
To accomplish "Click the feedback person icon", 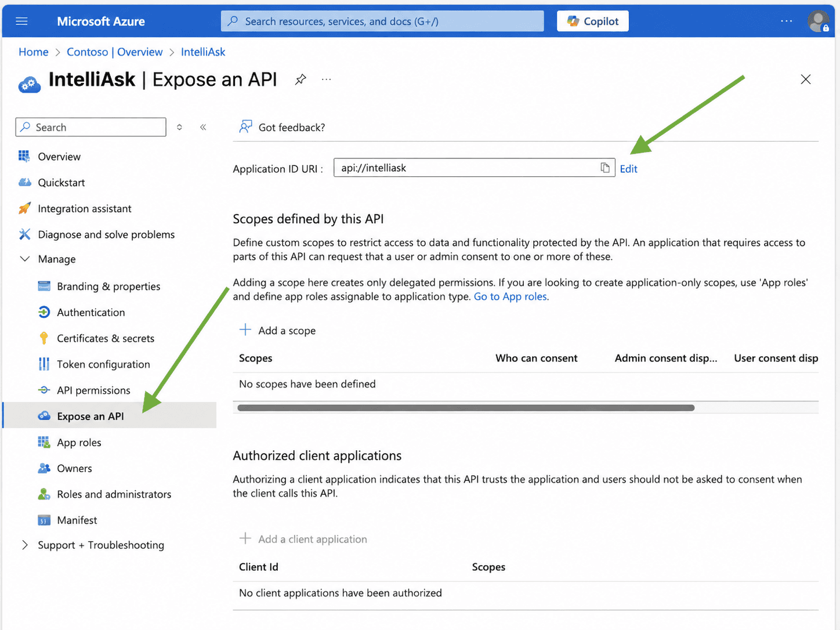I will coord(246,126).
